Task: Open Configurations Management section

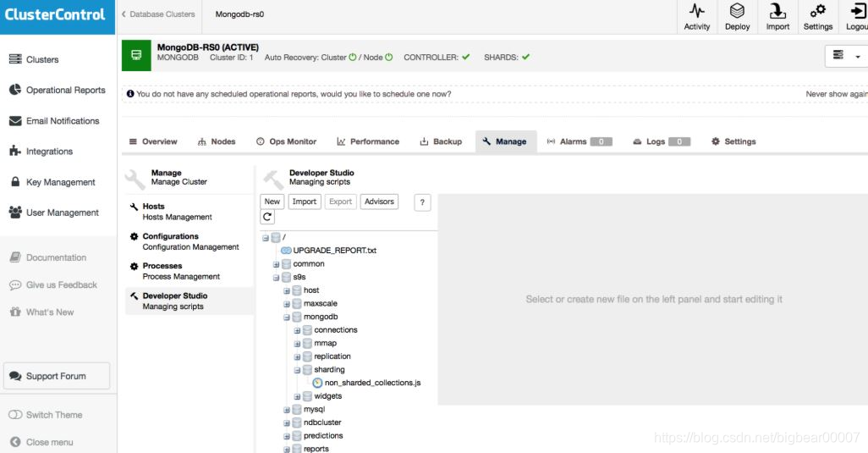Action: [x=190, y=241]
